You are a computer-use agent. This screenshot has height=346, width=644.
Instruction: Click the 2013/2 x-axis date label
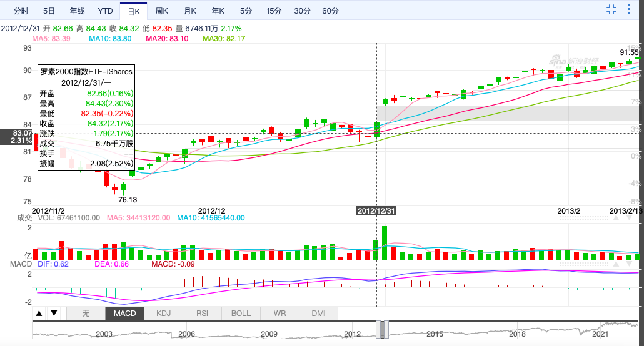[x=569, y=211]
